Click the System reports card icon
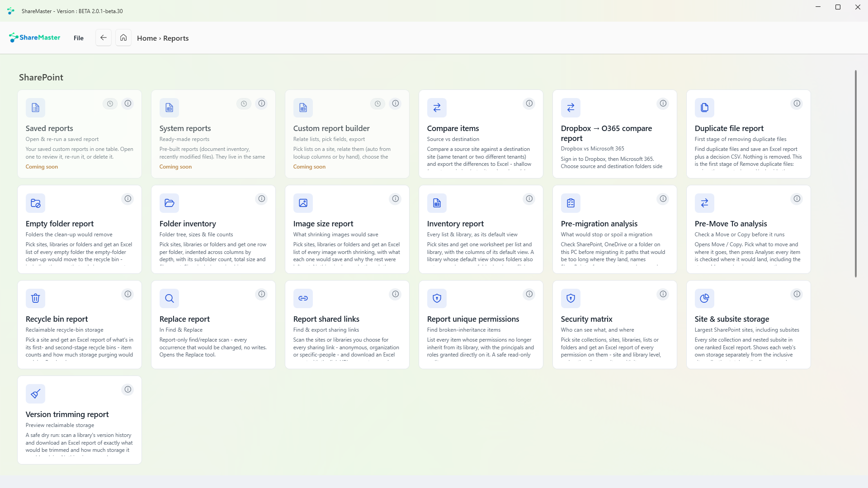 click(169, 108)
